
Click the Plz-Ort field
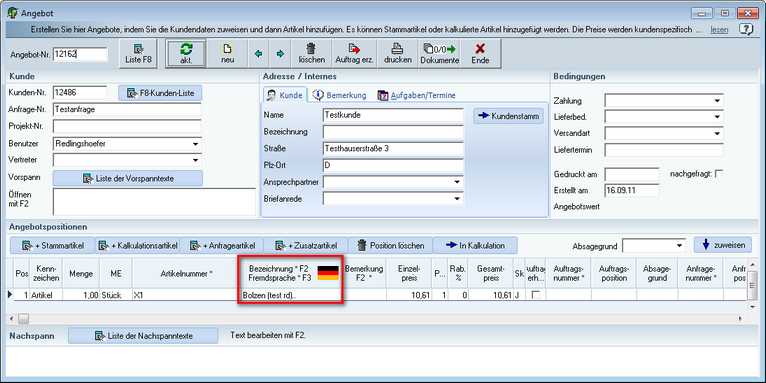click(x=393, y=166)
